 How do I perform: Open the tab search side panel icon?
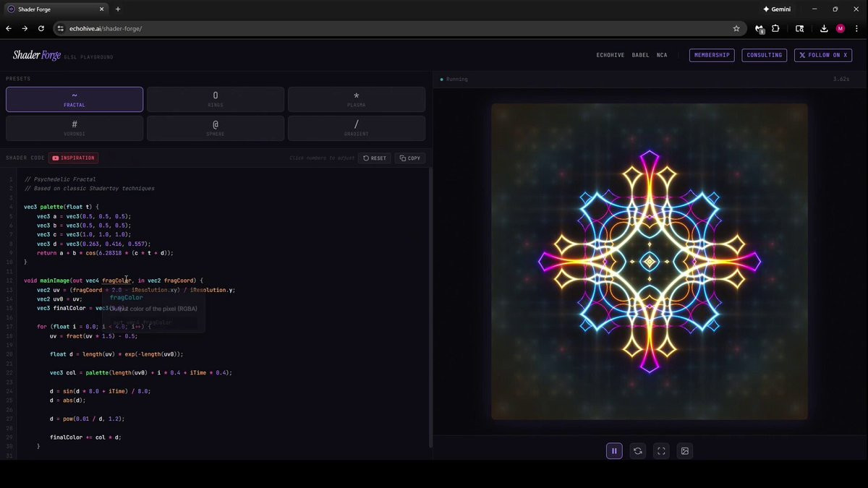(799, 28)
